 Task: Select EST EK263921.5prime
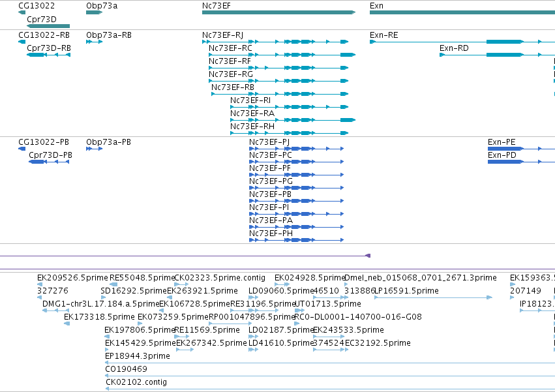click(x=202, y=291)
